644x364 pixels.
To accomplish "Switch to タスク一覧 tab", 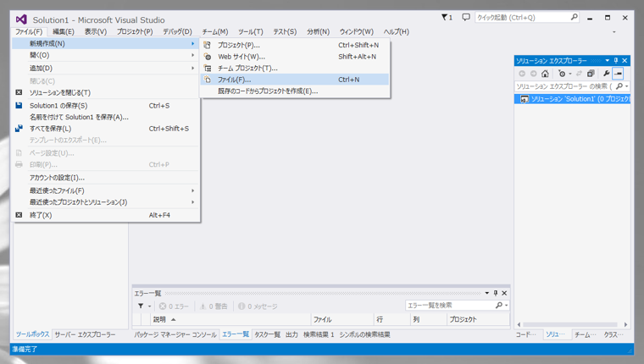I will click(x=268, y=335).
